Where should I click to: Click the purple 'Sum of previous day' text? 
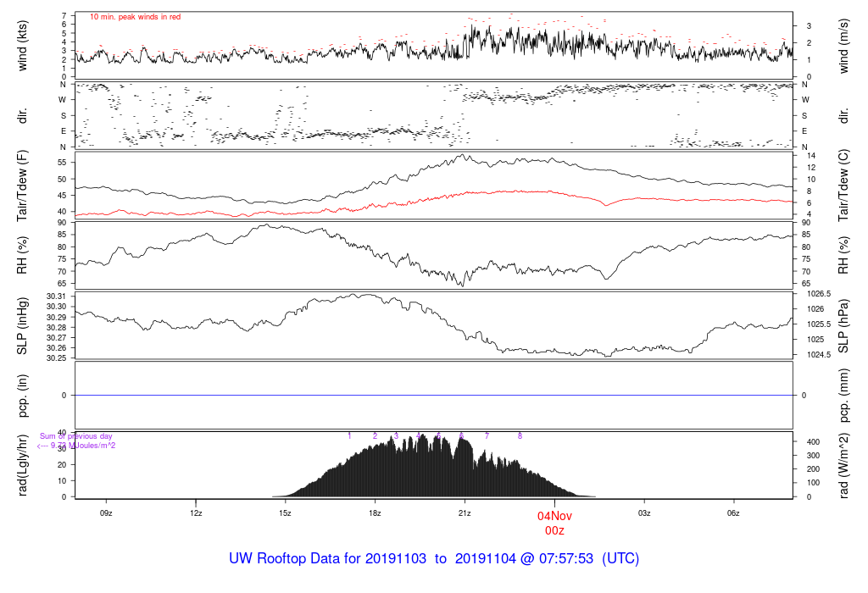click(75, 436)
